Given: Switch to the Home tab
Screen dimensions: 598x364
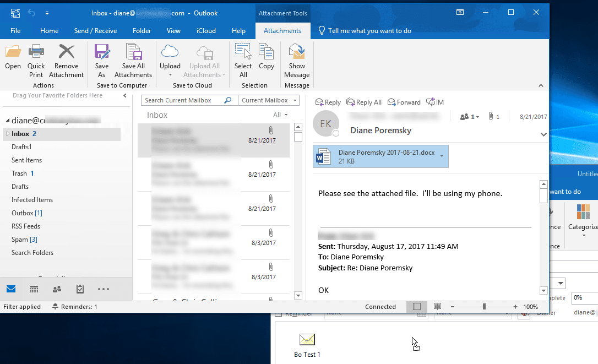Looking at the screenshot, I should (49, 31).
